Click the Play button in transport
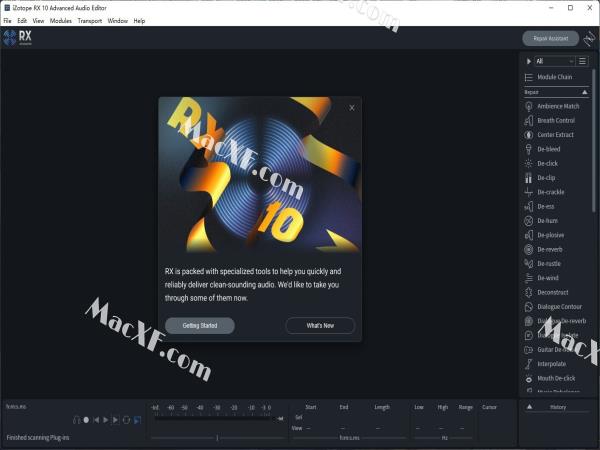This screenshot has width=600, height=450. 106,420
